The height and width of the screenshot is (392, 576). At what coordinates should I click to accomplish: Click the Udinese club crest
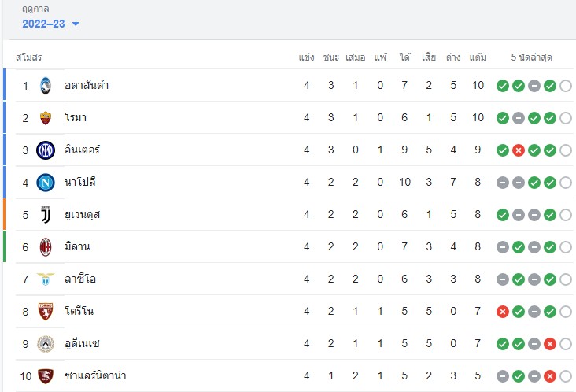coord(46,344)
